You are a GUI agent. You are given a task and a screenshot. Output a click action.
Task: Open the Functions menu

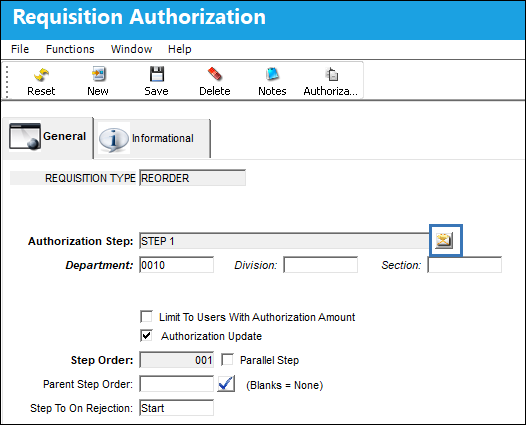click(x=70, y=49)
